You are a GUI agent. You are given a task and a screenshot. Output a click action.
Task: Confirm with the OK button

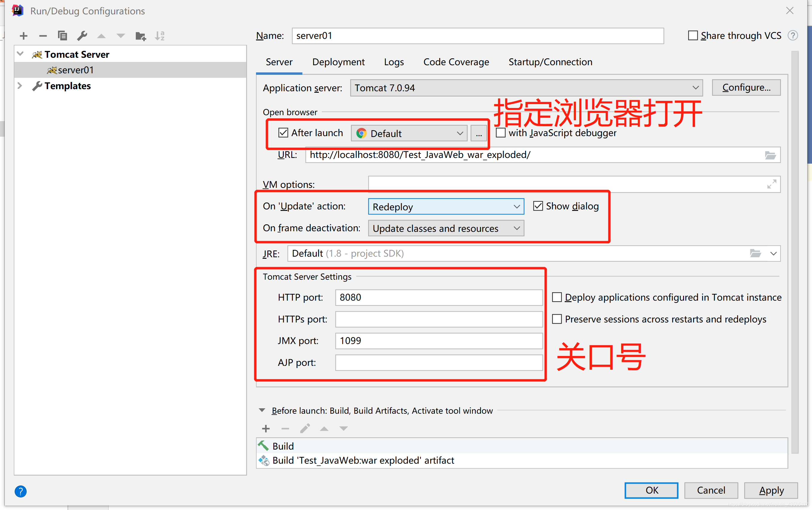point(651,490)
